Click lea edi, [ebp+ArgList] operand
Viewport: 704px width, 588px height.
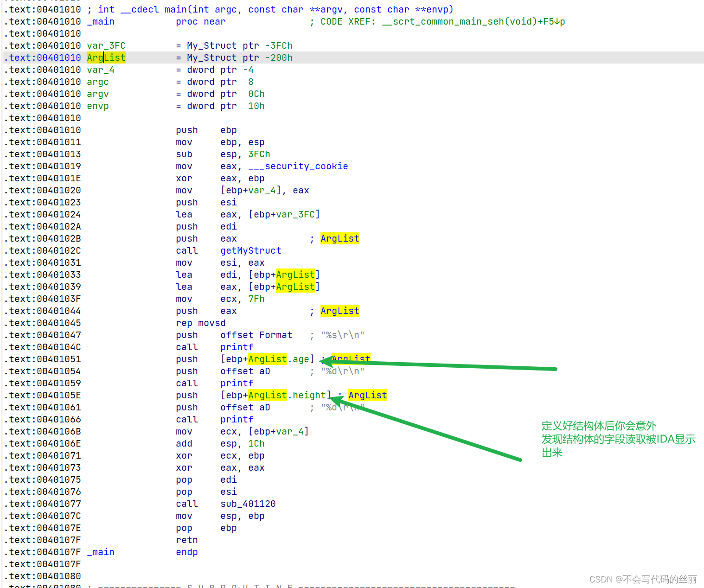coord(284,275)
